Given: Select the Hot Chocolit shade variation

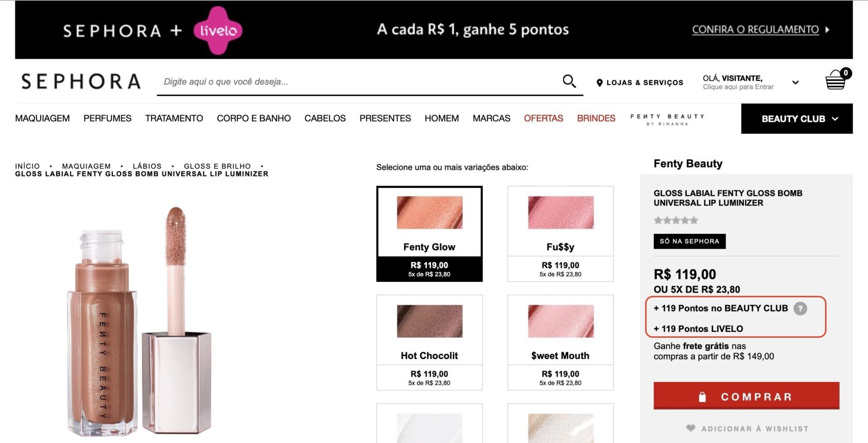Looking at the screenshot, I should (429, 342).
